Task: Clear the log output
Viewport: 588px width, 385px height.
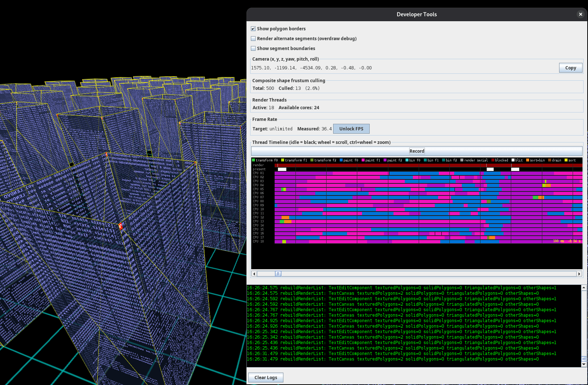Action: click(x=266, y=377)
